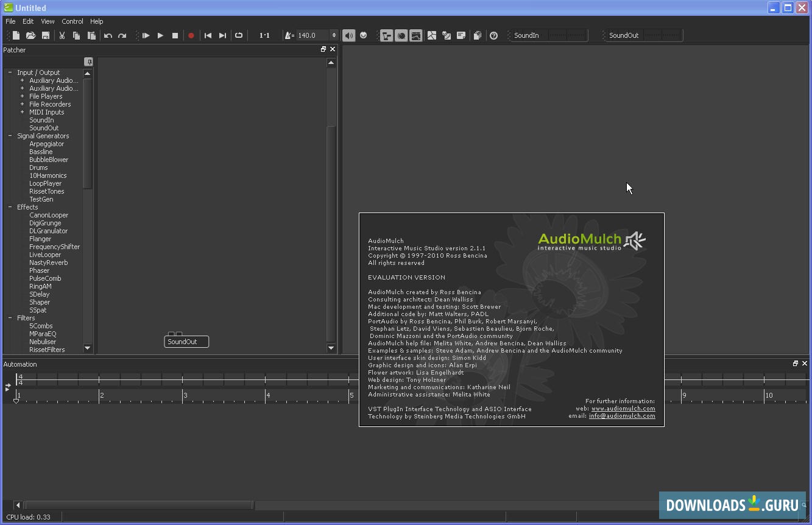This screenshot has height=525, width=812.
Task: Toggle the Automation pane view button
Action: (x=416, y=36)
